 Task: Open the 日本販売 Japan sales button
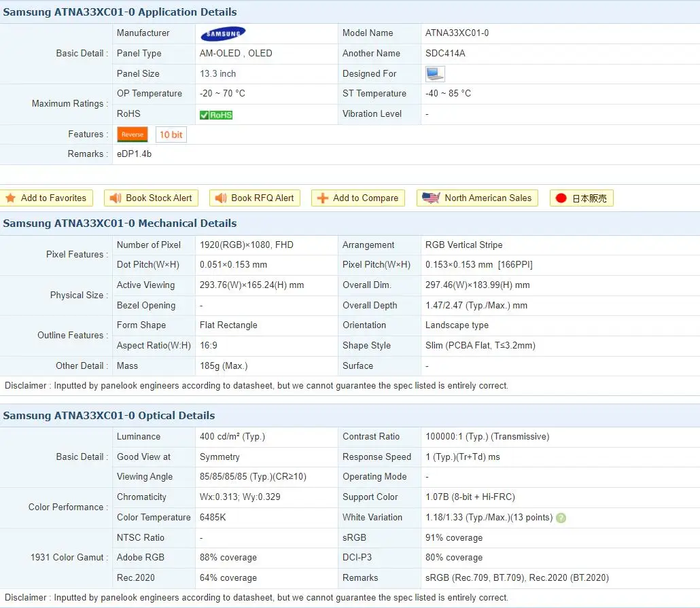(582, 198)
